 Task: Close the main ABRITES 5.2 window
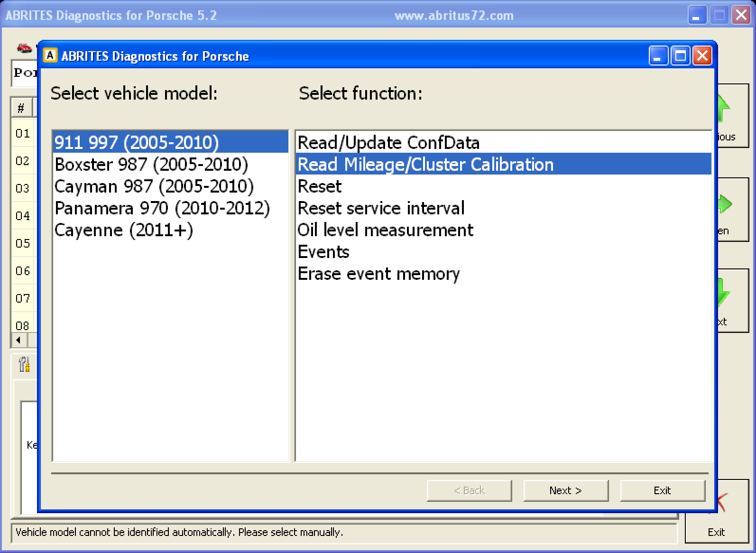741,16
